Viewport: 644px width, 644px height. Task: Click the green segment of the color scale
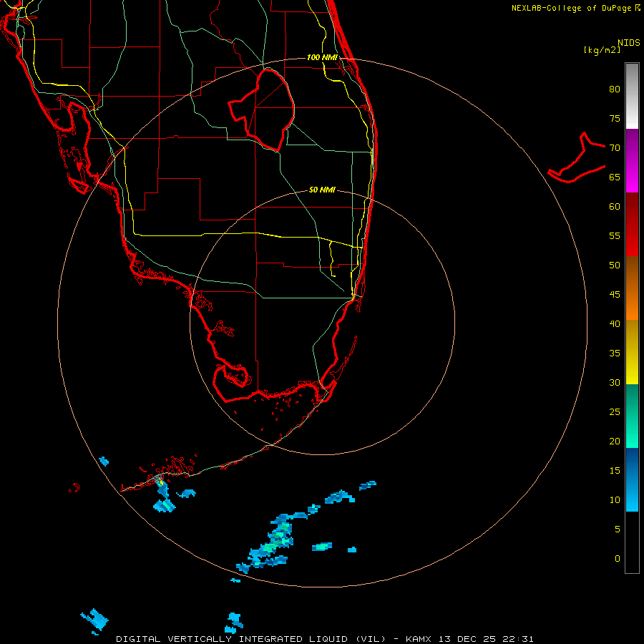pyautogui.click(x=632, y=416)
